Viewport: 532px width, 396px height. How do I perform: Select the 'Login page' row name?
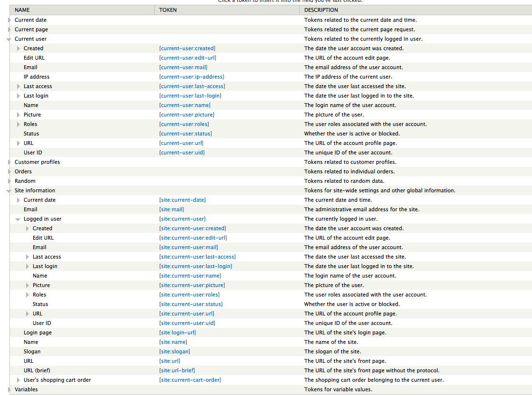[x=37, y=333]
